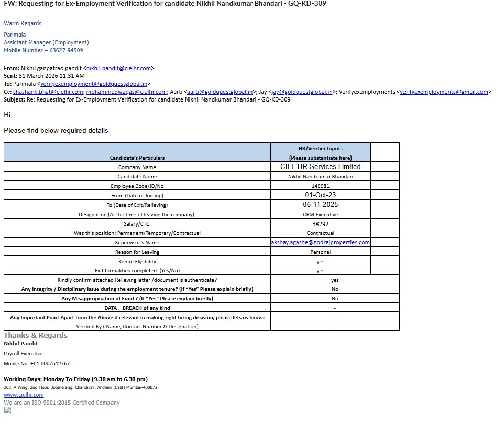Click the HR/Verifier Inputs header cell

tap(321, 148)
